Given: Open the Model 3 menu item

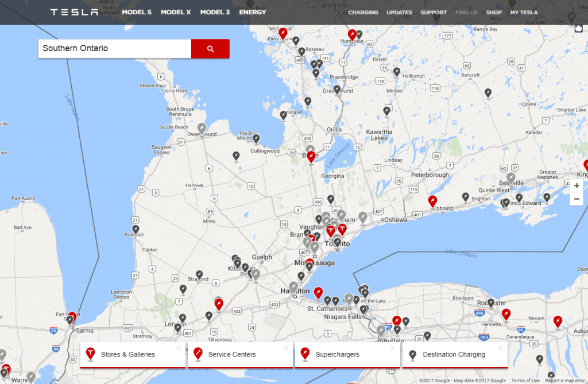Looking at the screenshot, I should pyautogui.click(x=215, y=13).
